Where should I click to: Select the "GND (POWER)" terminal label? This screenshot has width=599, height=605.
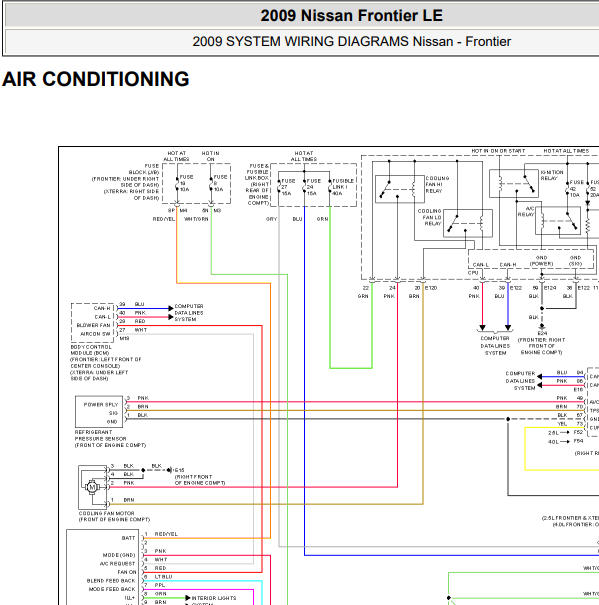(x=541, y=260)
